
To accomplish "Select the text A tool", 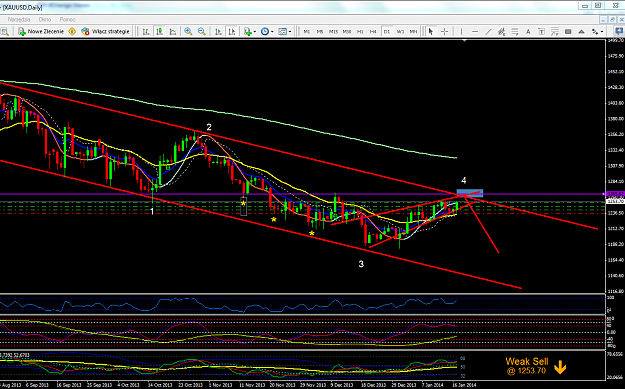I will 528,31.
